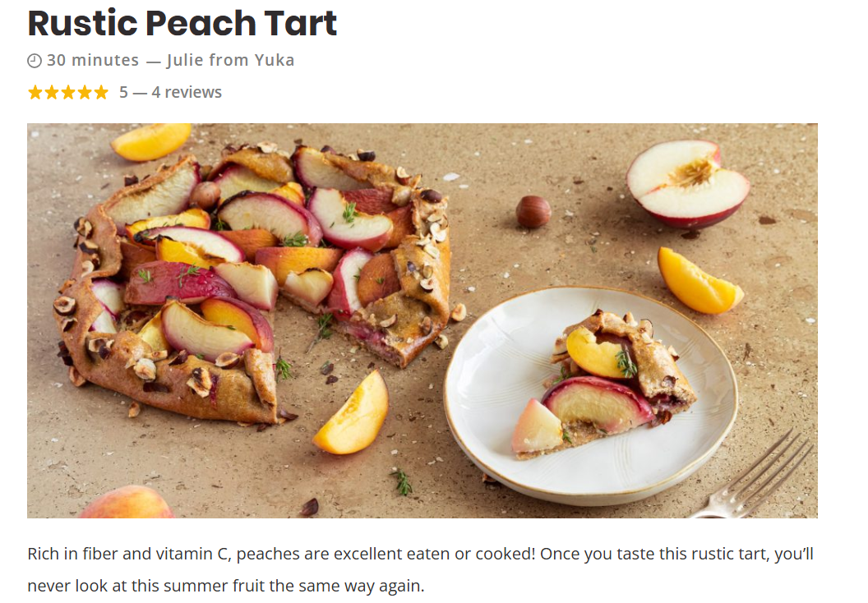
Task: Select the second rating star
Action: tap(52, 92)
